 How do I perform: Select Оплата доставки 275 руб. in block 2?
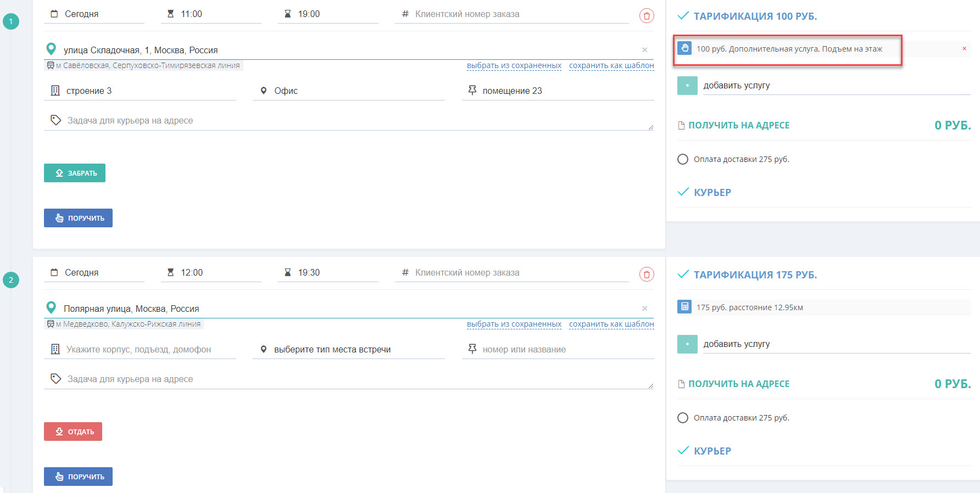pos(683,418)
